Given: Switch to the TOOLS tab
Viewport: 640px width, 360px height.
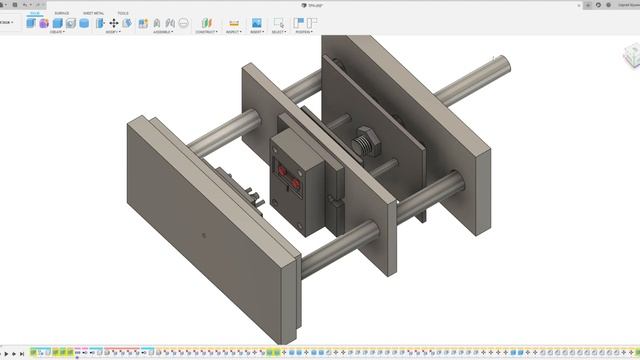Looking at the screenshot, I should 123,13.
